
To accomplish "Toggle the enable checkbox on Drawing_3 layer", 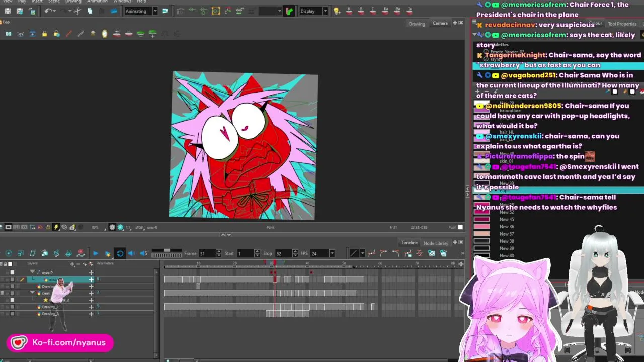I will (12, 313).
